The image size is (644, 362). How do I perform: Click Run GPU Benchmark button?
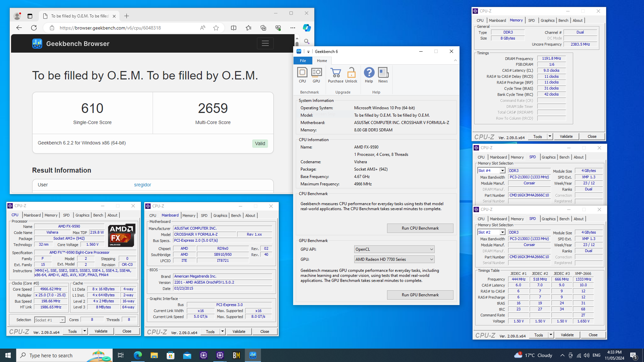tap(420, 295)
